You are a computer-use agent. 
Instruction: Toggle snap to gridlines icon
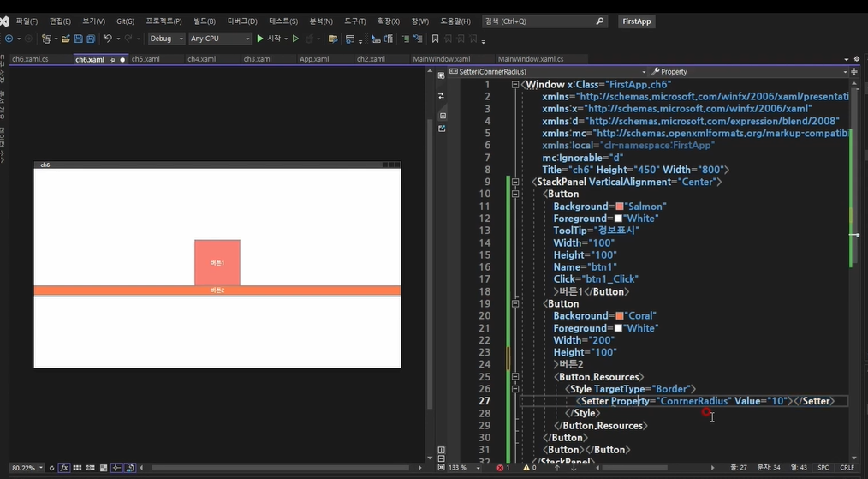coord(90,468)
